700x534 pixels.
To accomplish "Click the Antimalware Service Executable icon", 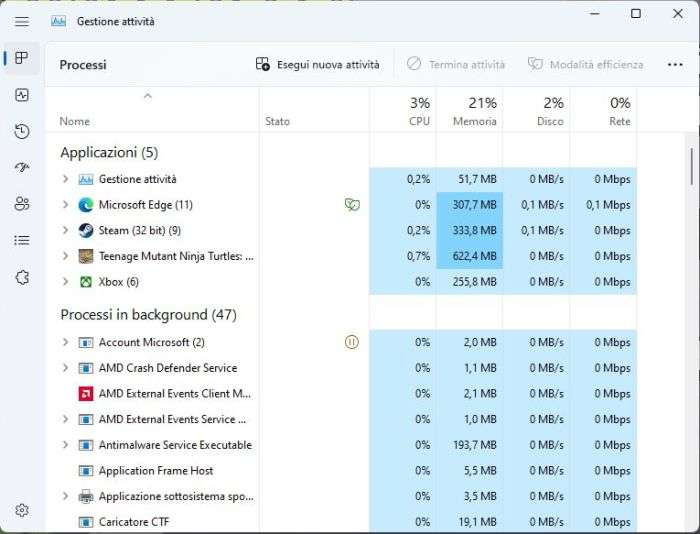I will pos(86,445).
